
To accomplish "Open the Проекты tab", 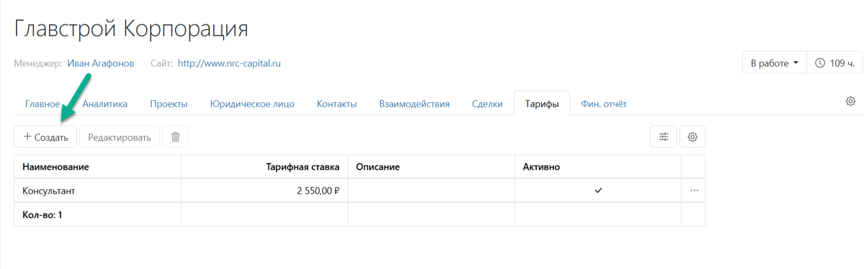I will 169,104.
